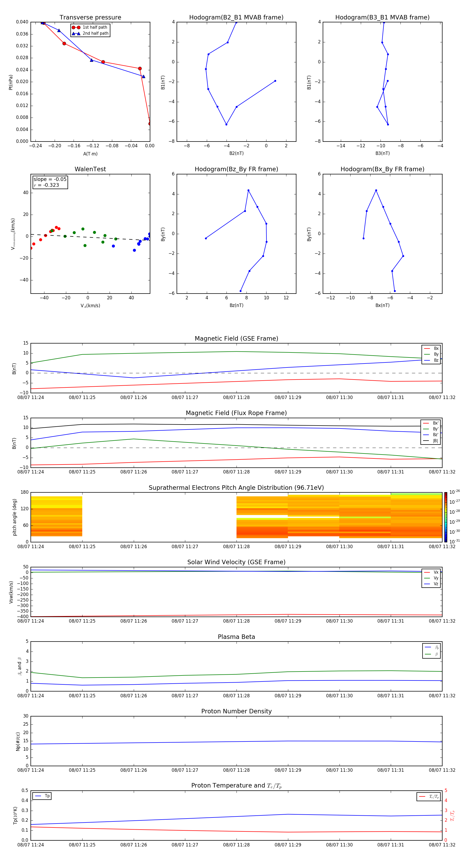Click the "Solar Wind Velocity (GSE Frame)" title
The height and width of the screenshot is (868, 473).
pyautogui.click(x=236, y=562)
